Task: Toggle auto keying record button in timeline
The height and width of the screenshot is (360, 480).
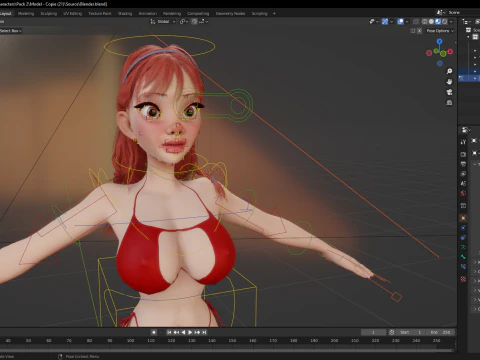Action: point(154,332)
